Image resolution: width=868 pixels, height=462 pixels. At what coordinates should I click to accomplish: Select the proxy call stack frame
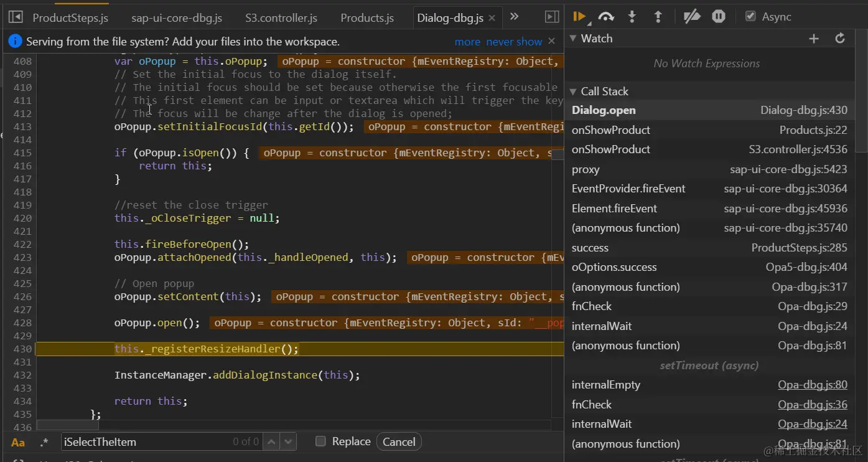[x=709, y=169]
